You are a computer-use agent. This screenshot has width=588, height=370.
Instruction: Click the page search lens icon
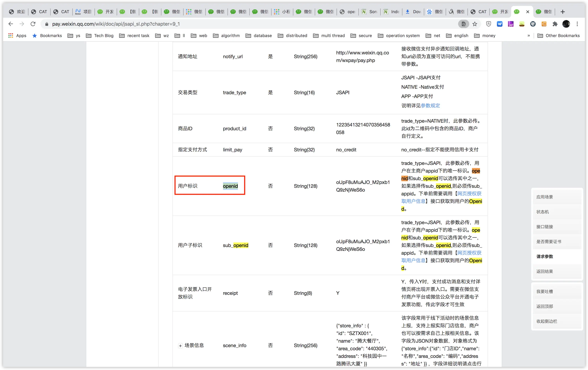click(x=464, y=24)
